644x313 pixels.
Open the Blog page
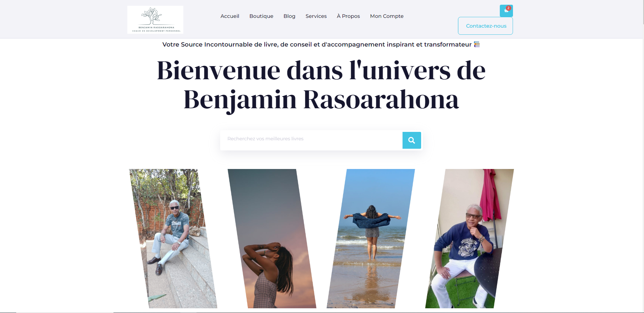[x=289, y=16]
